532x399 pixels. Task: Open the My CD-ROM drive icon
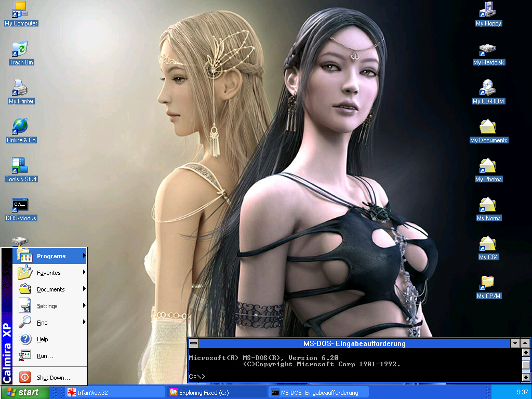tap(488, 88)
